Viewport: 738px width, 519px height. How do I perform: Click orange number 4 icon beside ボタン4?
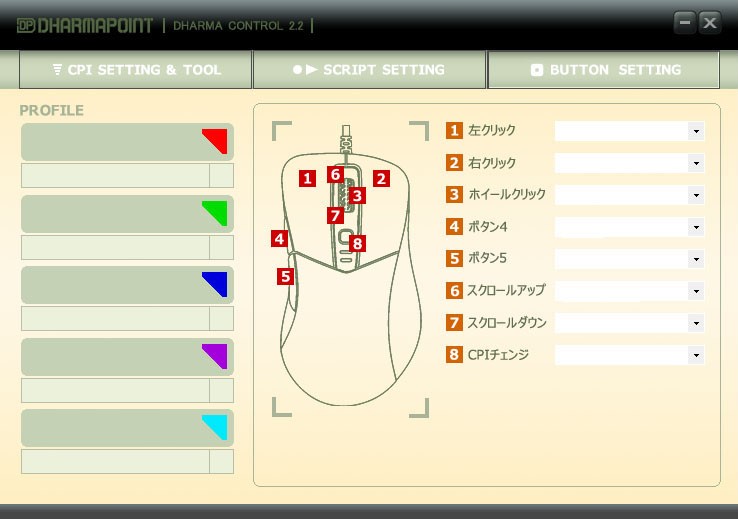click(454, 226)
